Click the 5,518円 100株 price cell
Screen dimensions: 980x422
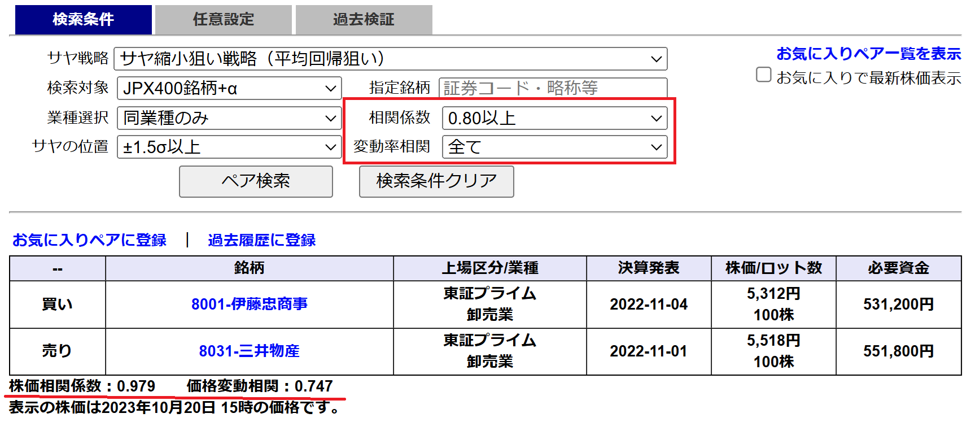(x=773, y=351)
